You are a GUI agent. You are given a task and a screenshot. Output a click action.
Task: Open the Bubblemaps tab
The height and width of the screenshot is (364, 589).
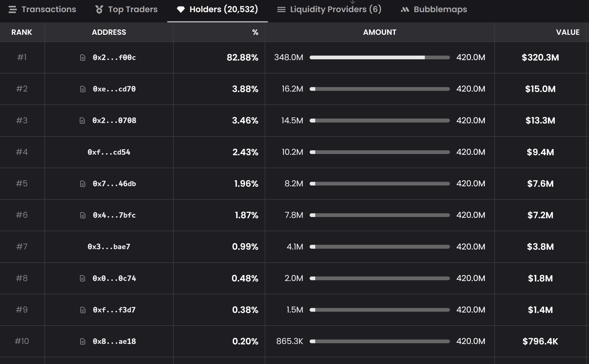434,9
